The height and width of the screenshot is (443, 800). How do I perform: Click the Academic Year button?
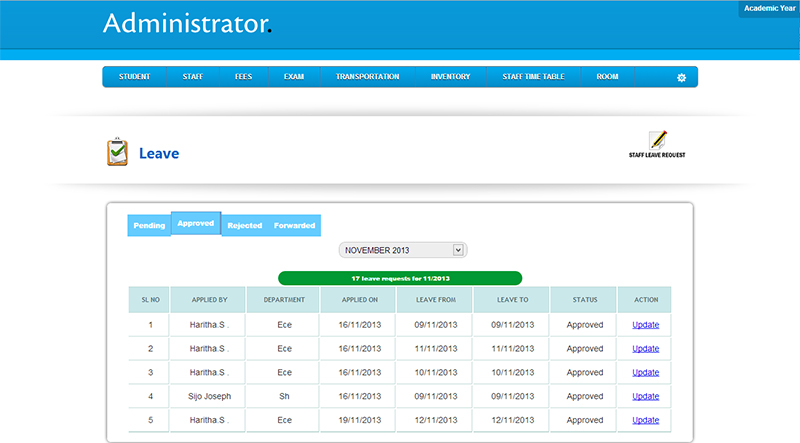[768, 9]
